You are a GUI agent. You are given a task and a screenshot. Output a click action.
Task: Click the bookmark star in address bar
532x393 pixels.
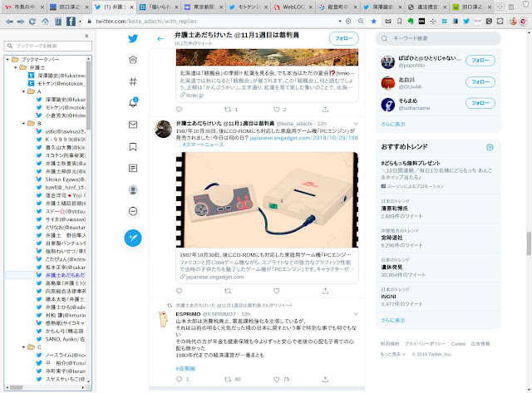373,21
